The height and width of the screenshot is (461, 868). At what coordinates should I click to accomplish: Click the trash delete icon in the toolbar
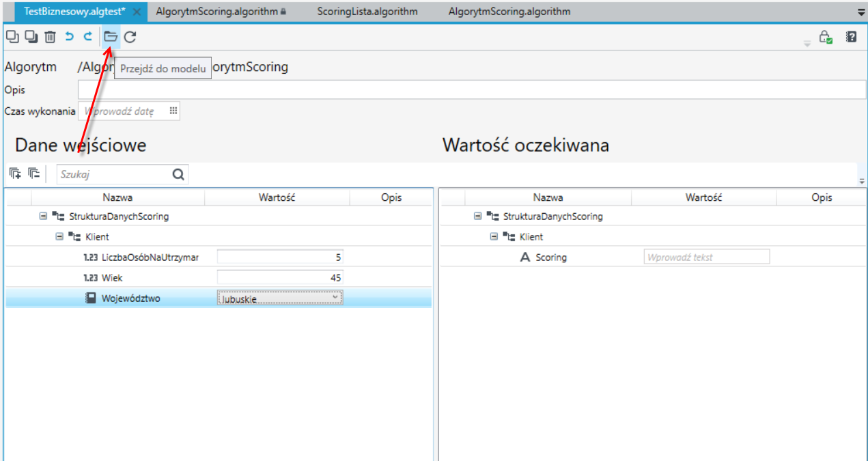[x=51, y=37]
